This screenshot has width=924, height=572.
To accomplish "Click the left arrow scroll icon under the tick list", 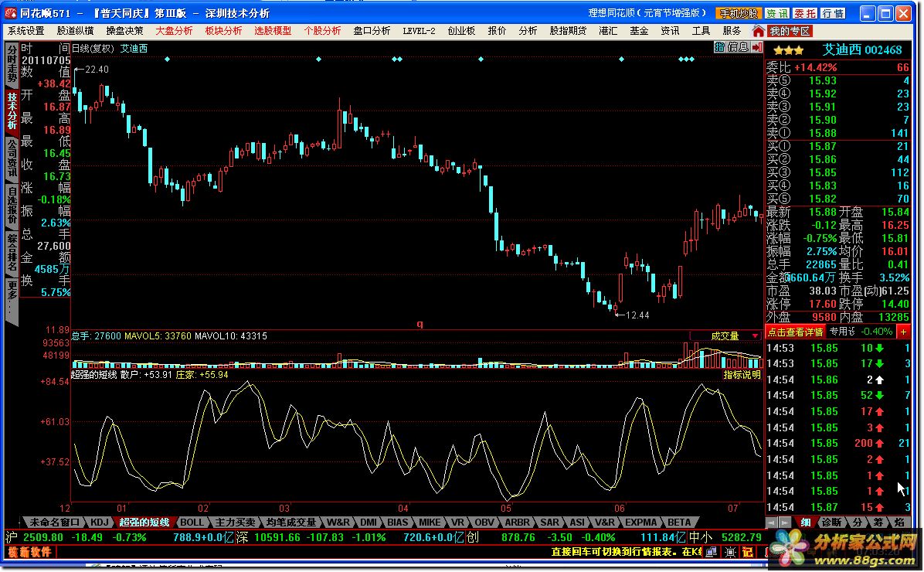I will click(x=771, y=523).
